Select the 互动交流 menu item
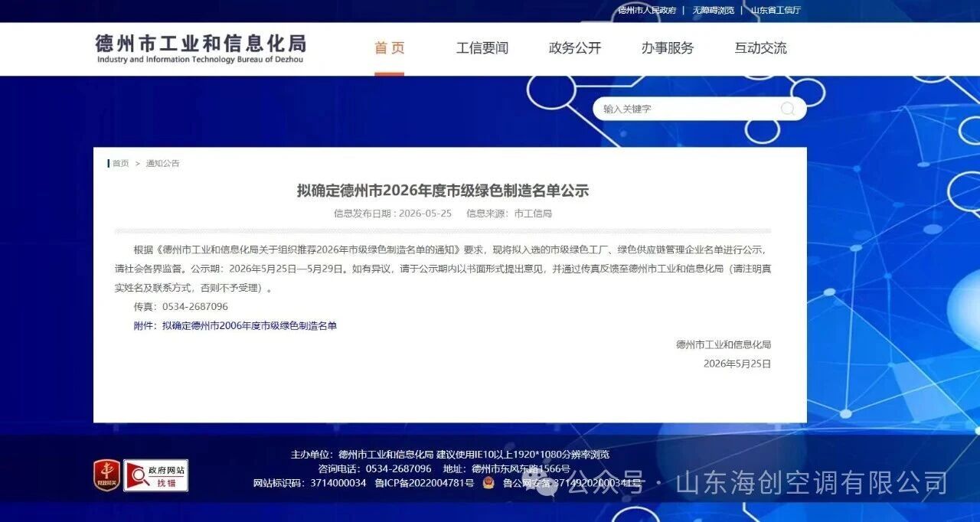The height and width of the screenshot is (522, 980). pos(760,48)
